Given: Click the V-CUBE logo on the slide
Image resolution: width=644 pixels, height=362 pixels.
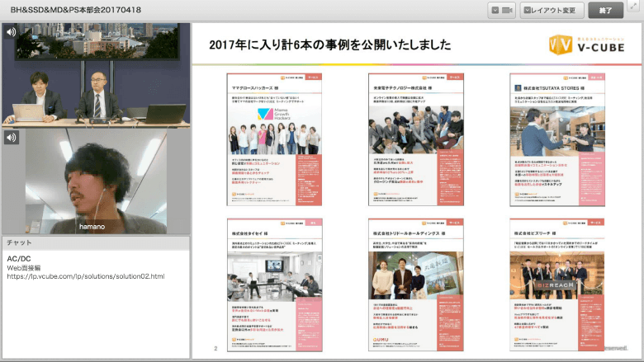Looking at the screenshot, I should 587,45.
